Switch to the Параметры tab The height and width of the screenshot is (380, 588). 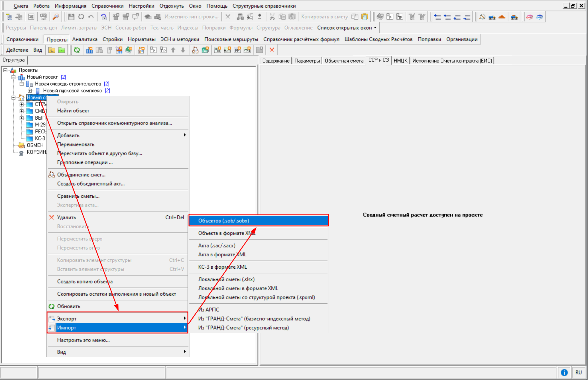[307, 61]
